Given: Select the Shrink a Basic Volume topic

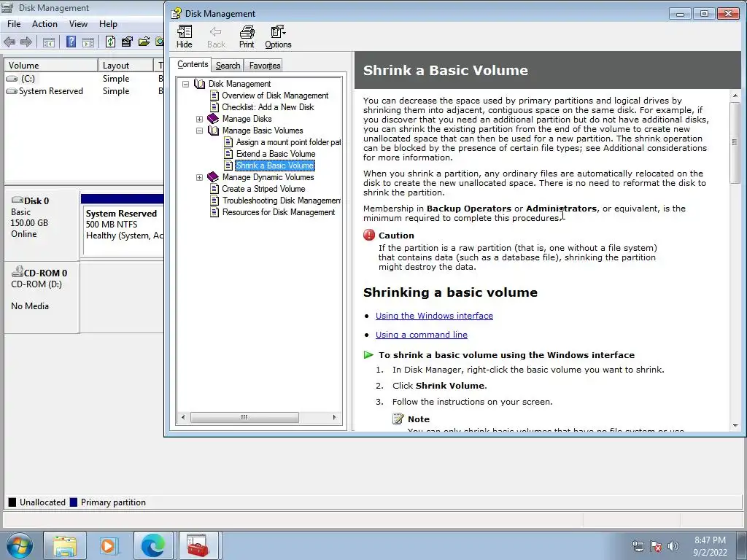Looking at the screenshot, I should tap(274, 166).
